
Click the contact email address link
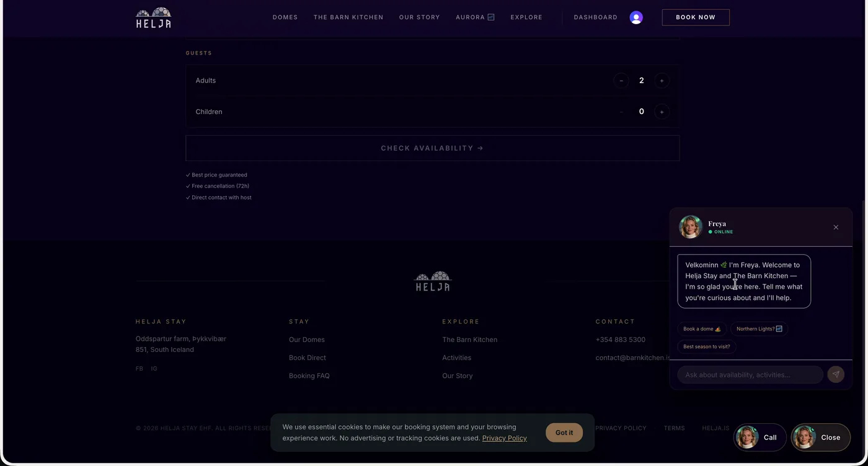coord(633,358)
